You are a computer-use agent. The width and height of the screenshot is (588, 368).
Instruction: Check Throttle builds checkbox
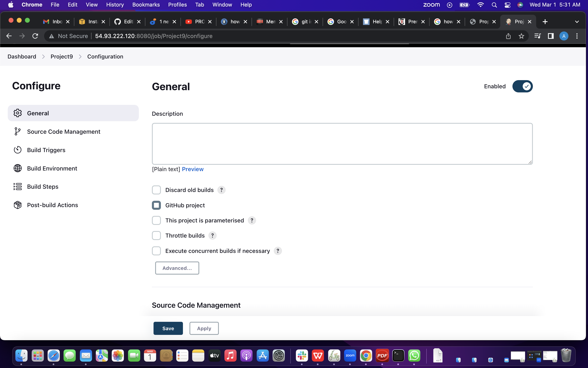156,236
